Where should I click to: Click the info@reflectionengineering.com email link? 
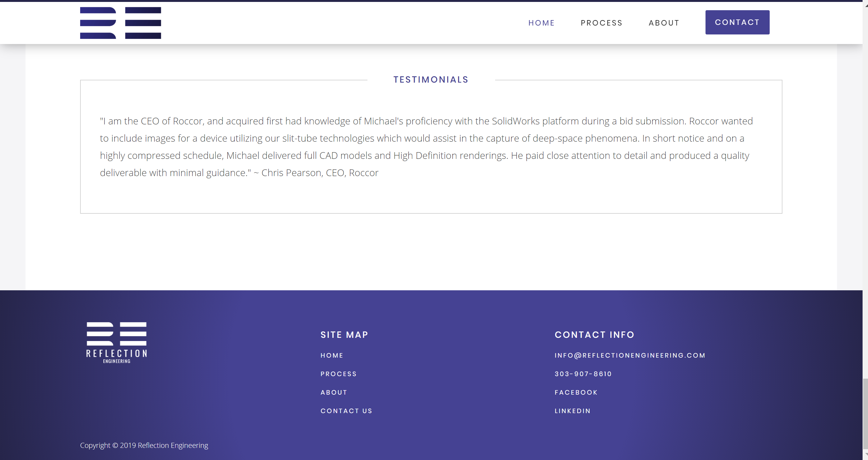click(630, 355)
